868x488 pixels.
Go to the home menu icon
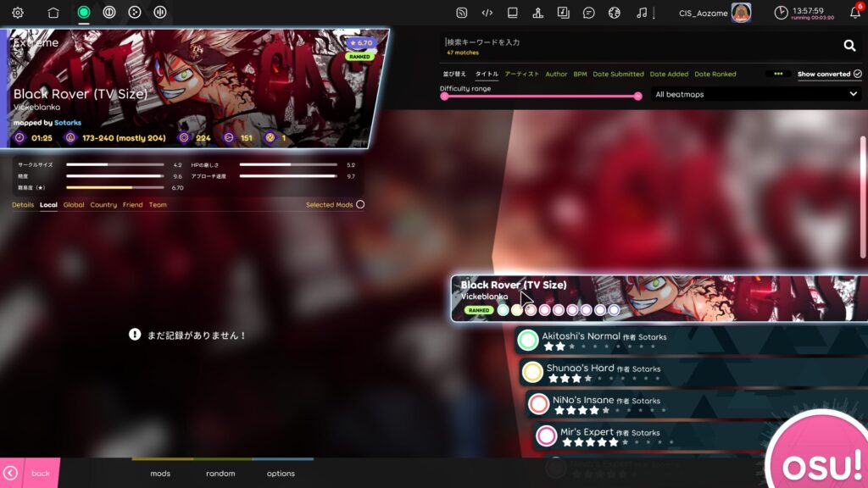click(53, 12)
